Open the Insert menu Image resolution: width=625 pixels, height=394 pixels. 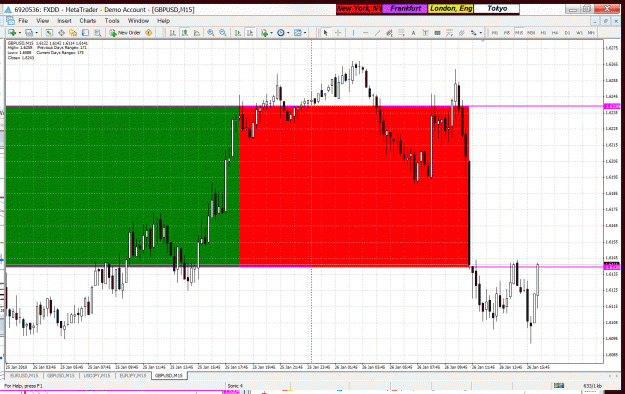tap(64, 20)
